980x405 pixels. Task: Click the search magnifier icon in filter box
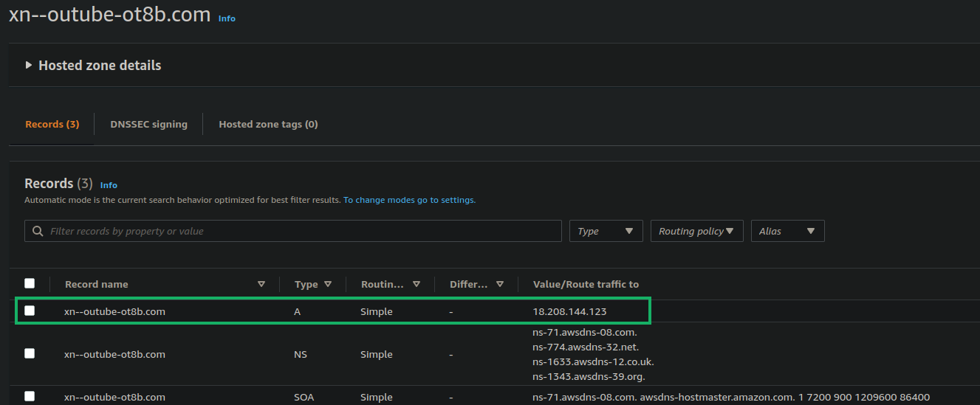click(x=38, y=231)
